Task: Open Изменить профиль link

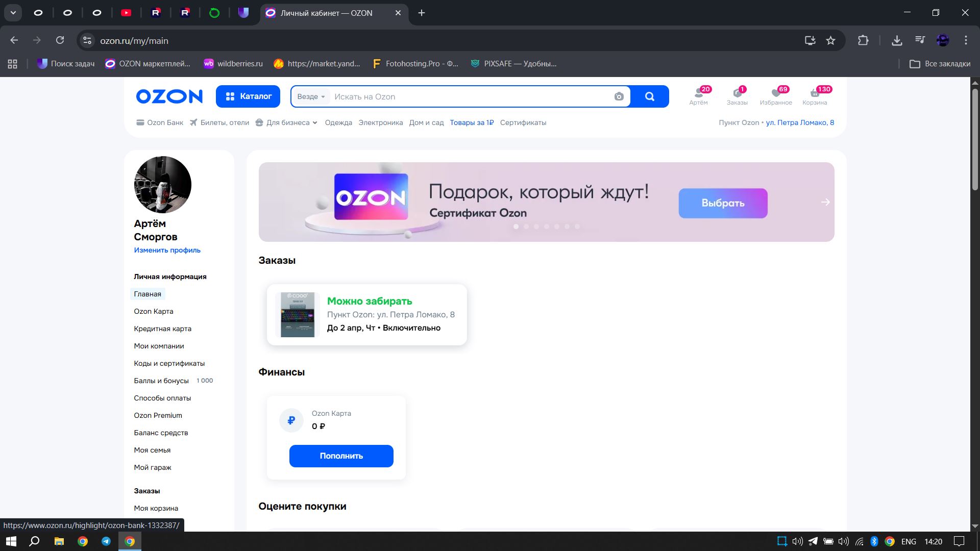Action: click(167, 250)
